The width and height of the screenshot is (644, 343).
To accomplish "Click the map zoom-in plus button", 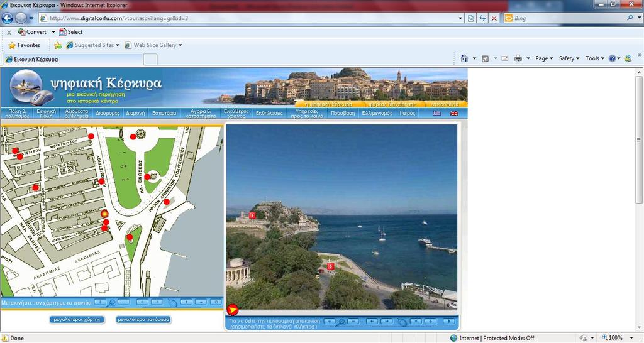I will 100,302.
